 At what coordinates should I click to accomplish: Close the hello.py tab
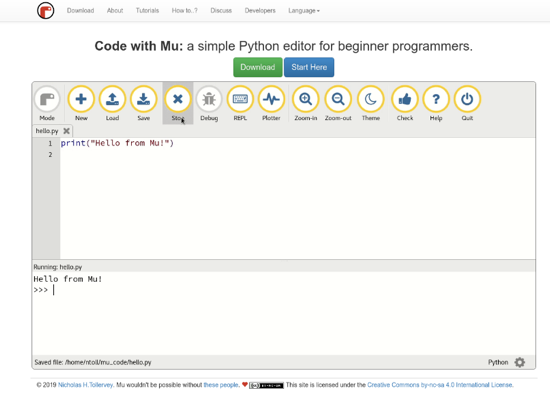[x=66, y=131]
